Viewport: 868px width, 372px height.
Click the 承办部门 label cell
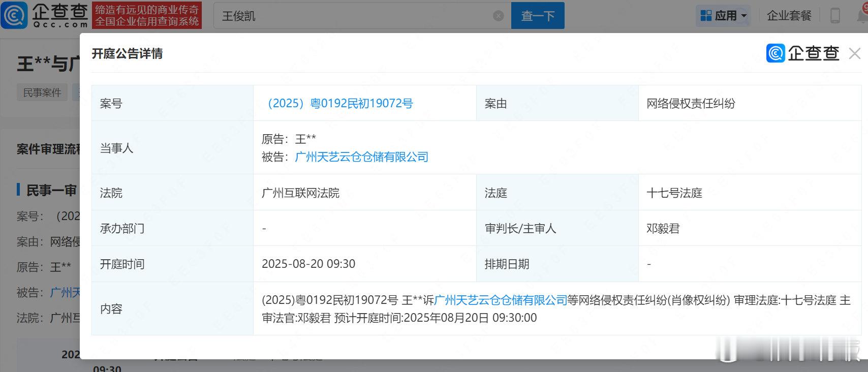(x=172, y=228)
